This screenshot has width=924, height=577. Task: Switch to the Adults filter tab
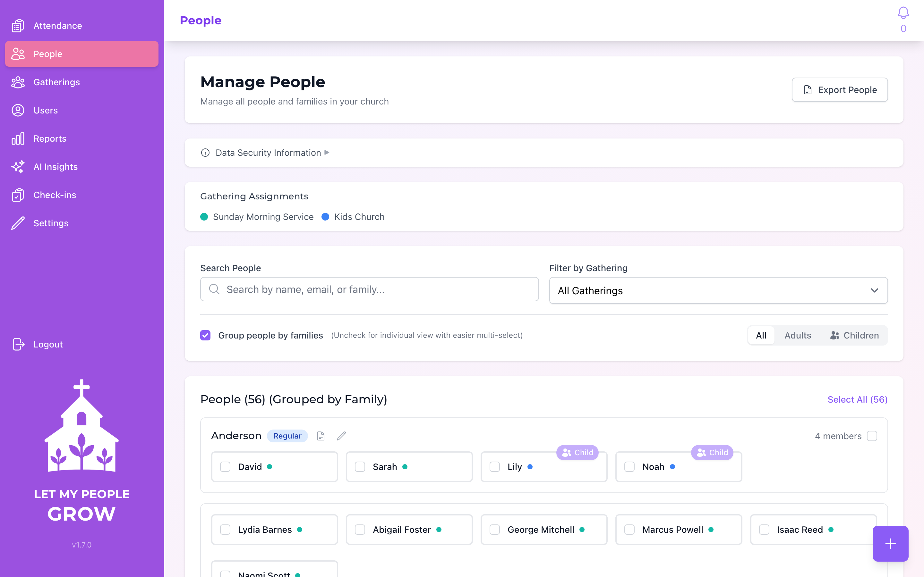point(798,335)
